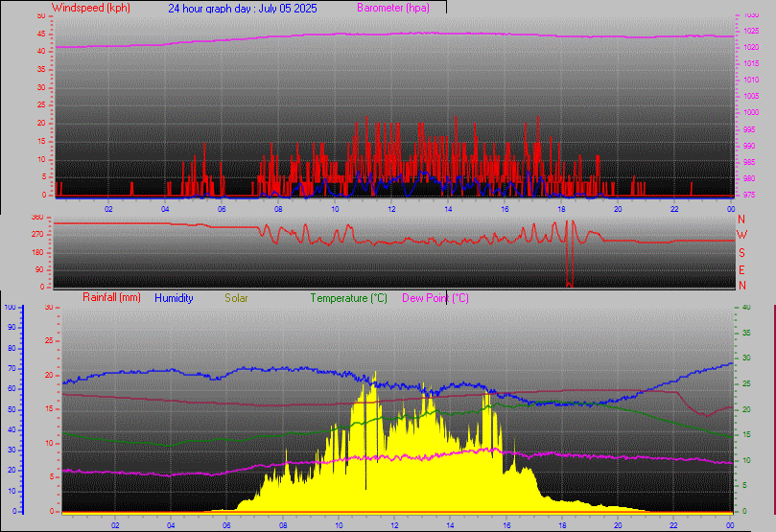The height and width of the screenshot is (532, 776).
Task: Click the "100" value on blue humidity axis
Action: tap(10, 307)
